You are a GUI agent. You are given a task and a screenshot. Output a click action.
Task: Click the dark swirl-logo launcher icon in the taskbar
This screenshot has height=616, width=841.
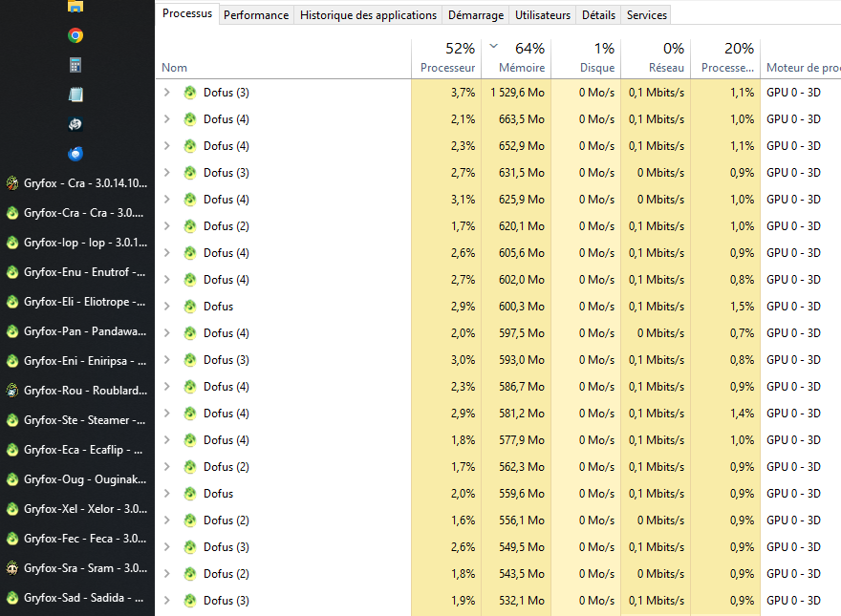tap(75, 124)
